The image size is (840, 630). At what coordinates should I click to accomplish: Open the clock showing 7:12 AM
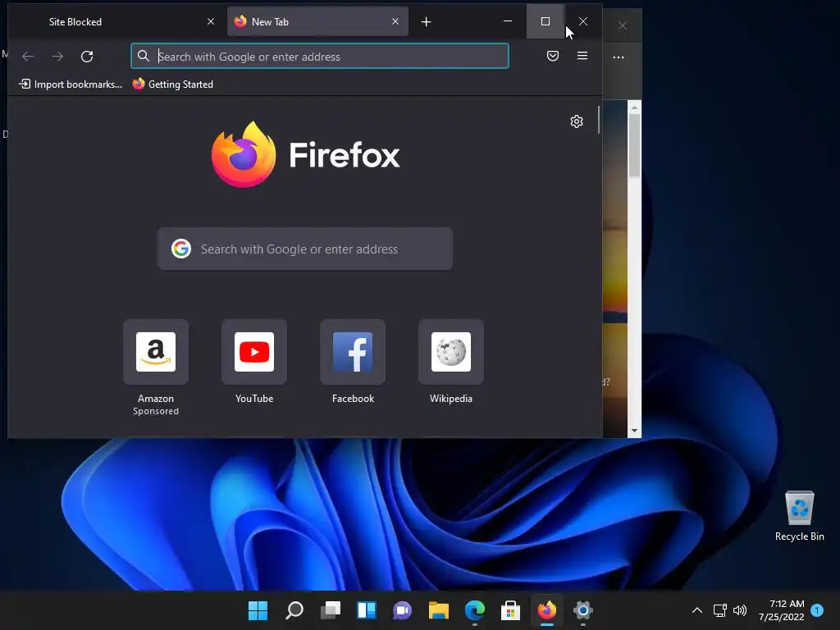pyautogui.click(x=782, y=610)
